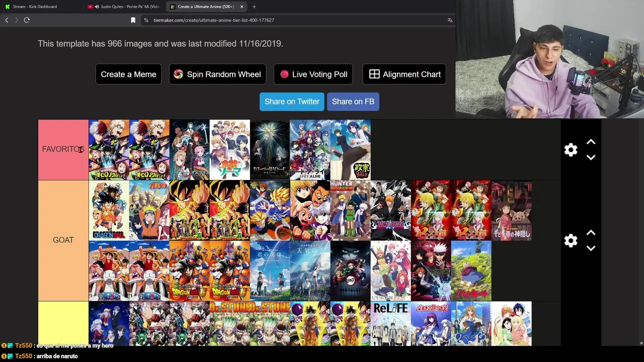
Task: Select the Death Note poster
Action: click(x=270, y=150)
